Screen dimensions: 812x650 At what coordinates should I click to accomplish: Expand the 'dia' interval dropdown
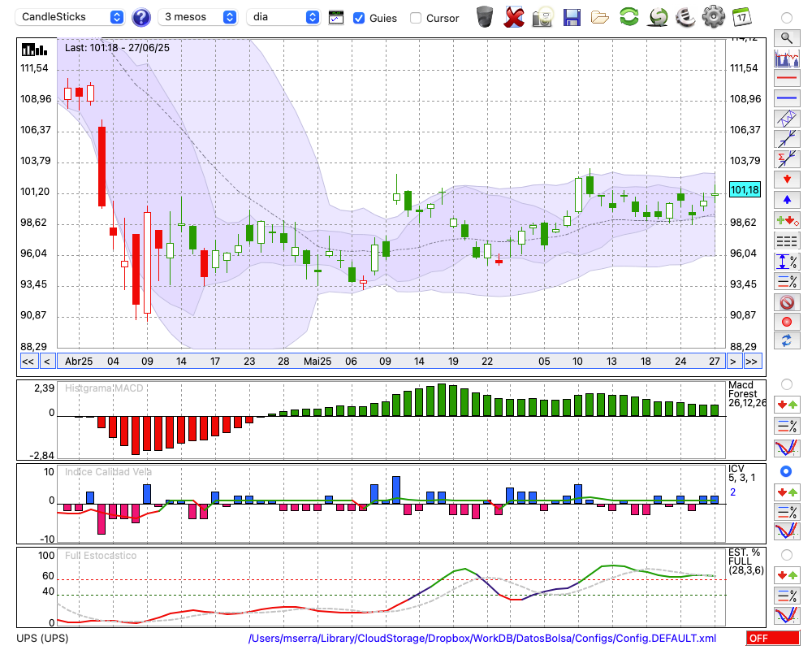tap(283, 17)
